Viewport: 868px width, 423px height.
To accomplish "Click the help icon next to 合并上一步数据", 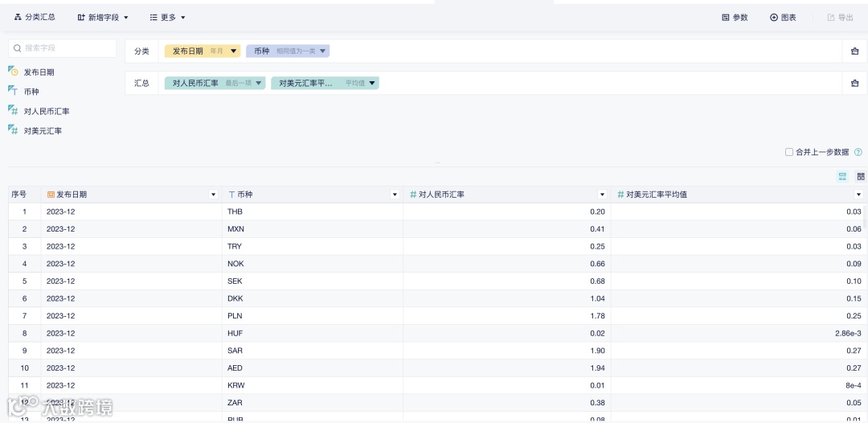I will (x=858, y=152).
